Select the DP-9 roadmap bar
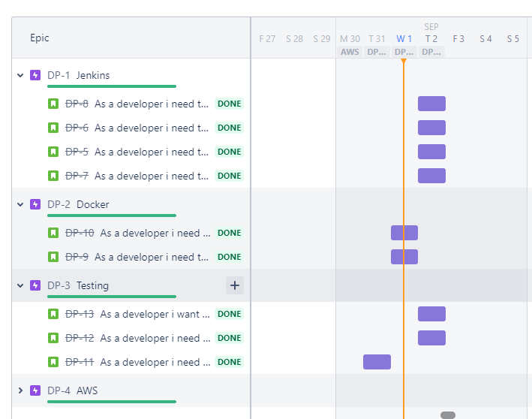The width and height of the screenshot is (532, 419). (x=404, y=257)
